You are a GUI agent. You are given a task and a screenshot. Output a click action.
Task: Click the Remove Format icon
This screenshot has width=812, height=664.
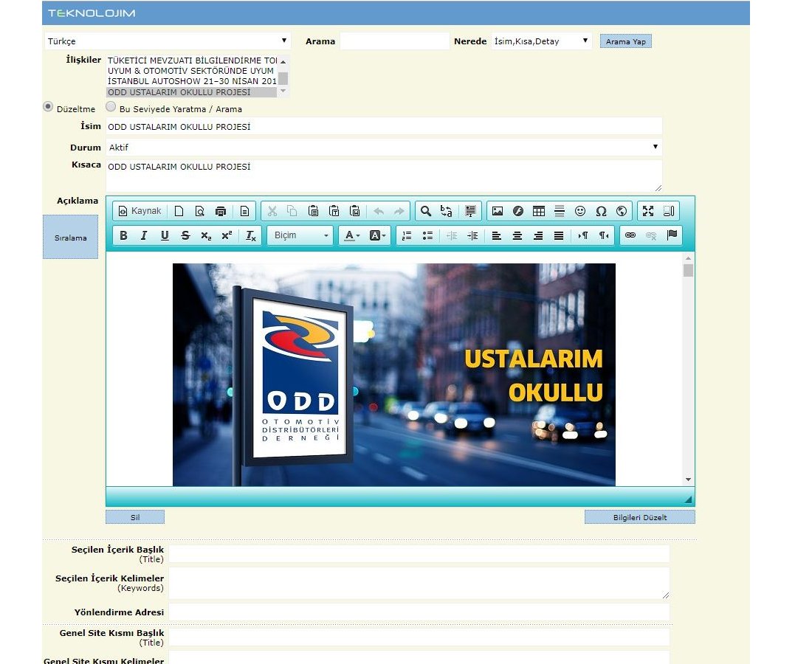pyautogui.click(x=251, y=235)
